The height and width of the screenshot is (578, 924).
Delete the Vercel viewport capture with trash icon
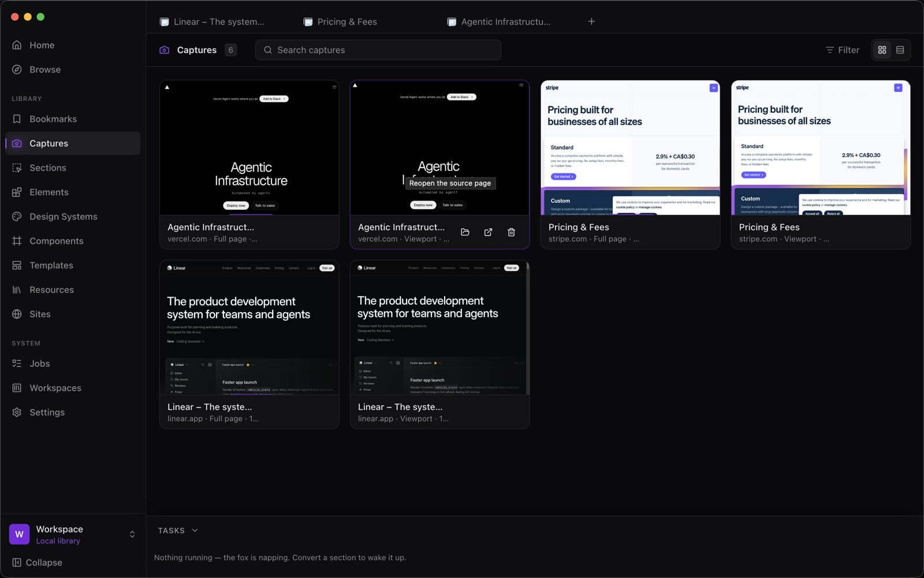pyautogui.click(x=511, y=232)
